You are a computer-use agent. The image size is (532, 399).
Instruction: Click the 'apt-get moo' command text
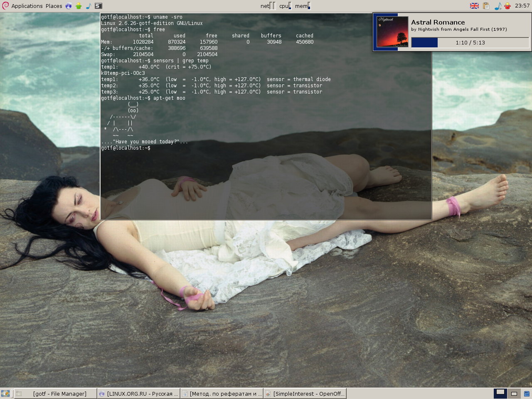click(x=169, y=98)
